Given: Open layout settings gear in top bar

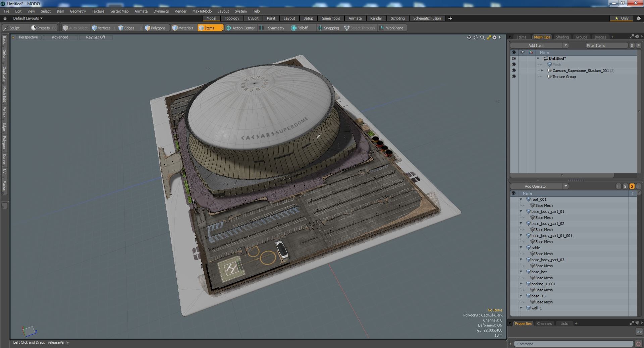Looking at the screenshot, I should click(639, 18).
